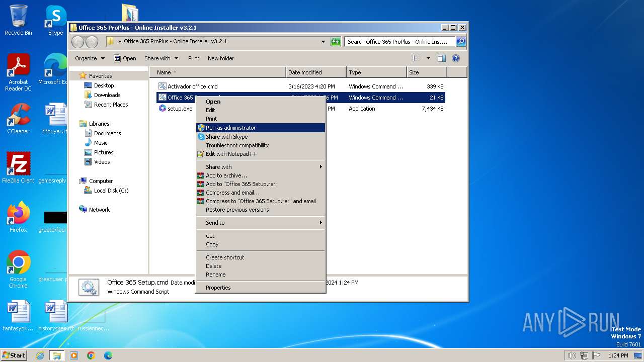Sort by Date modified column header
Image resolution: width=644 pixels, height=362 pixels.
(x=316, y=72)
